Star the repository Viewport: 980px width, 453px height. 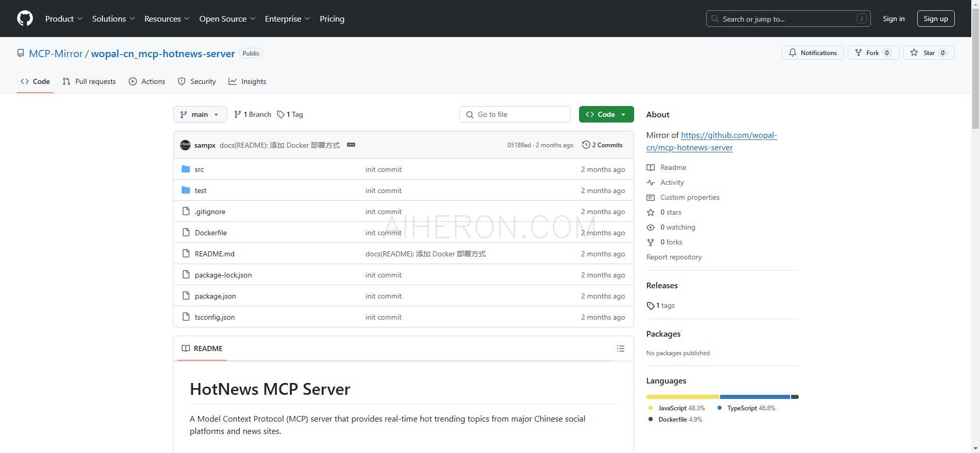point(929,53)
